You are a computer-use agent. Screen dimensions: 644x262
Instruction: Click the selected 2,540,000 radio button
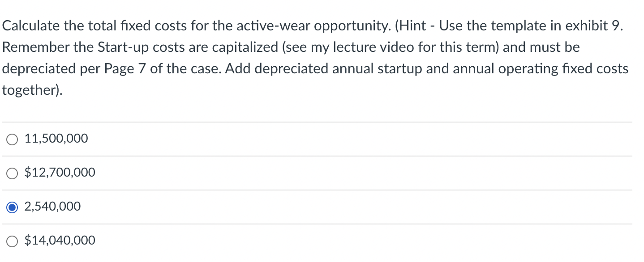12,207
